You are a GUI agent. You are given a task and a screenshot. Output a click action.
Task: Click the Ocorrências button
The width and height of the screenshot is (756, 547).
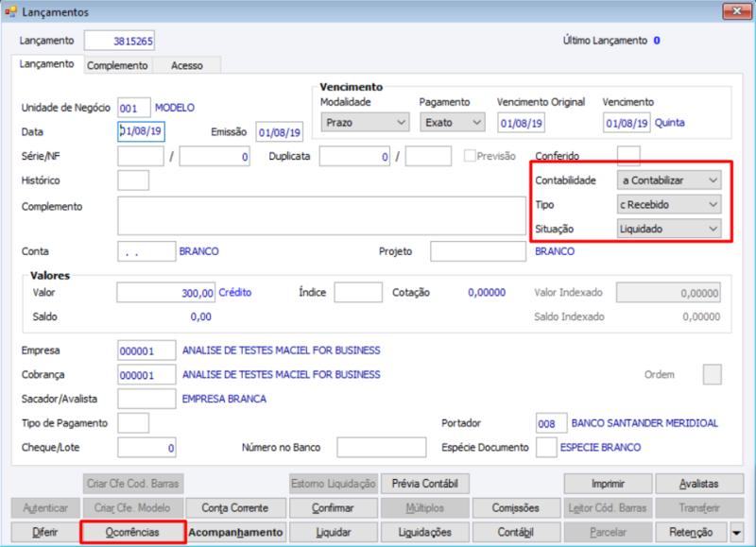[132, 532]
